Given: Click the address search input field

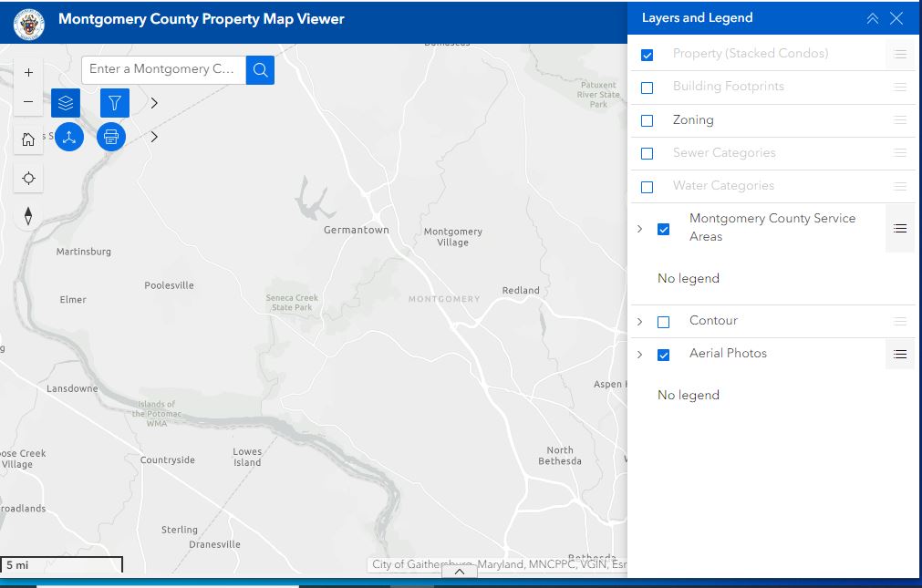Looking at the screenshot, I should 163,69.
